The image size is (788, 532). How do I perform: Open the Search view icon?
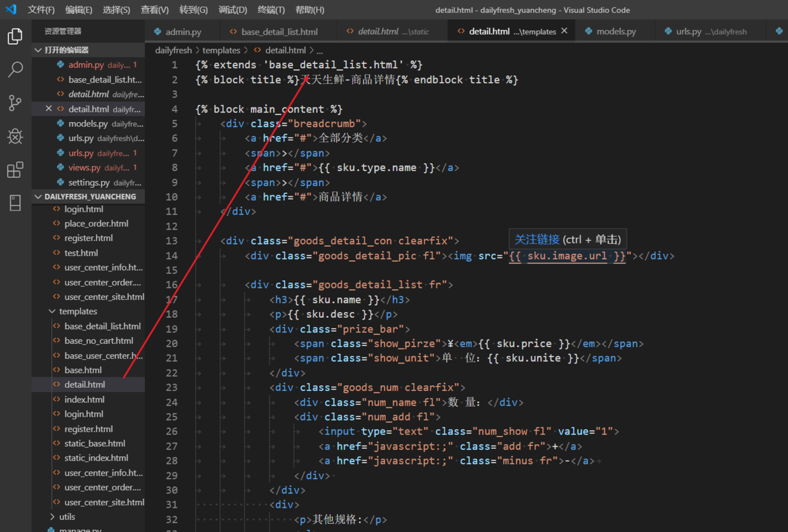[15, 69]
